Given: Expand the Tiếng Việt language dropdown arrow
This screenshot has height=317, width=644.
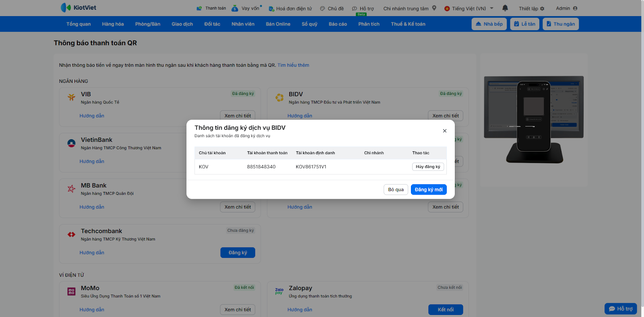Looking at the screenshot, I should [491, 8].
